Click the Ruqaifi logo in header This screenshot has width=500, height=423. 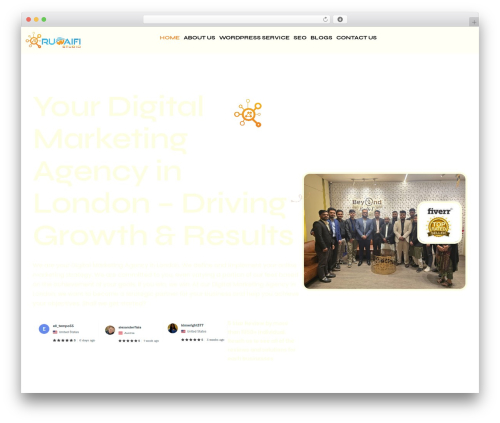[x=53, y=40]
